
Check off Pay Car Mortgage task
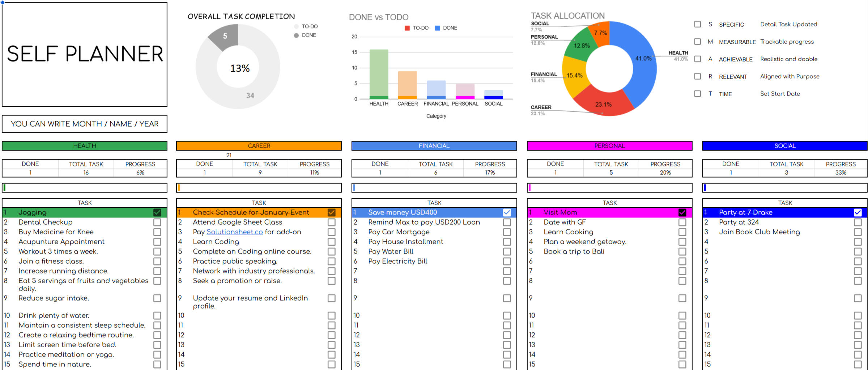click(507, 232)
